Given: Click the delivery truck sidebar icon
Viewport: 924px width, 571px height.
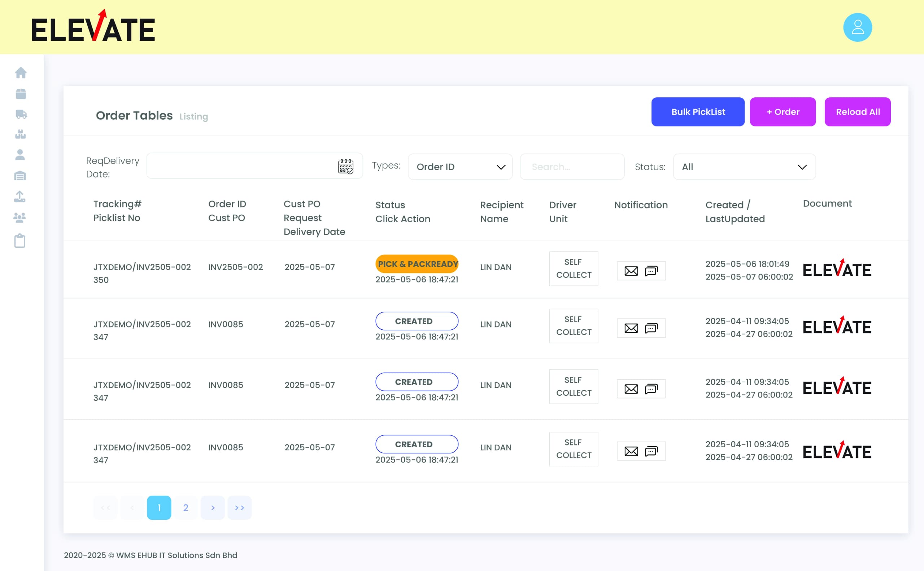Looking at the screenshot, I should tap(21, 114).
